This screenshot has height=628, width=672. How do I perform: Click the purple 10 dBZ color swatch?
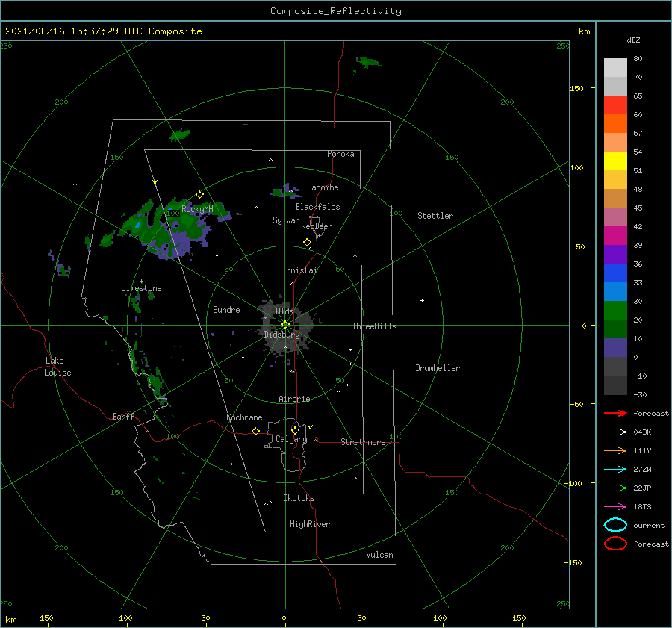click(615, 348)
